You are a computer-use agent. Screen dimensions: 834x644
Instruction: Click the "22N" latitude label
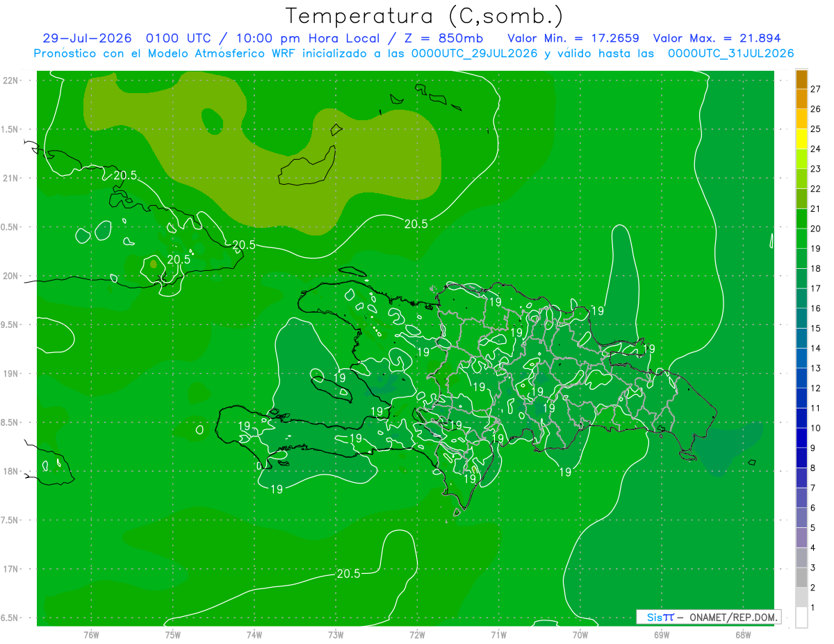[x=10, y=81]
